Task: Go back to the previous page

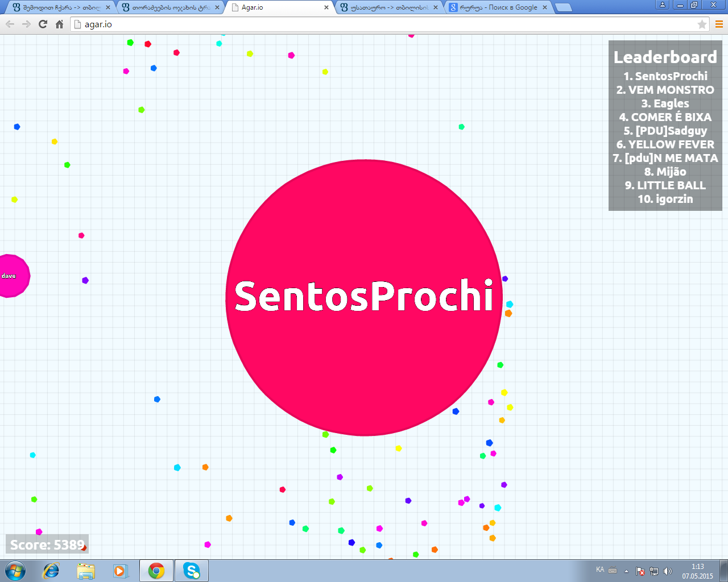Action: coord(10,24)
